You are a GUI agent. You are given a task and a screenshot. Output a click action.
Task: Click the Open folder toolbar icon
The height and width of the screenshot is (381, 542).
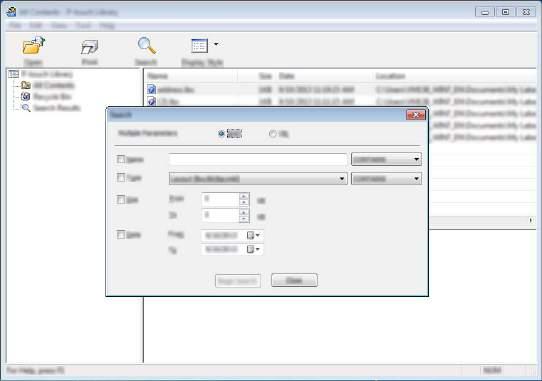pyautogui.click(x=34, y=46)
